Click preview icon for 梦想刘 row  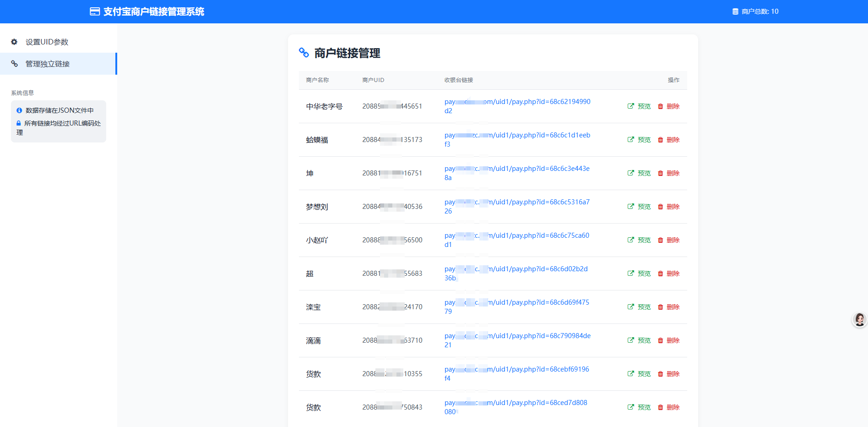(631, 207)
